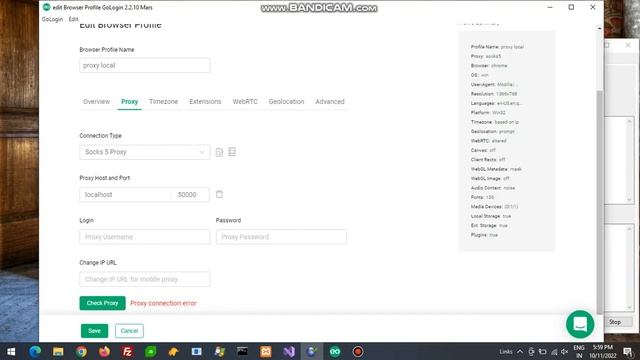Click the proxy host field showing localhost
Viewport: 640px width, 360px height.
tap(125, 195)
